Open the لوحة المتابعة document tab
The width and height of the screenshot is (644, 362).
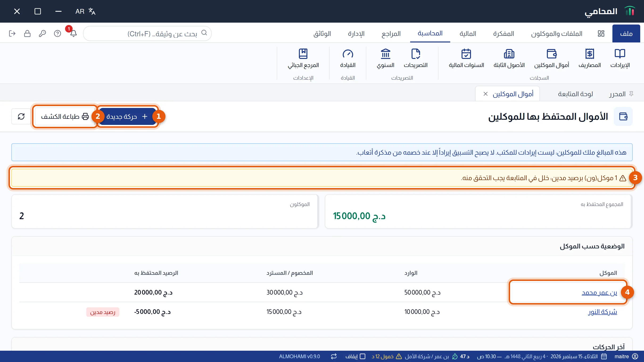(x=575, y=94)
